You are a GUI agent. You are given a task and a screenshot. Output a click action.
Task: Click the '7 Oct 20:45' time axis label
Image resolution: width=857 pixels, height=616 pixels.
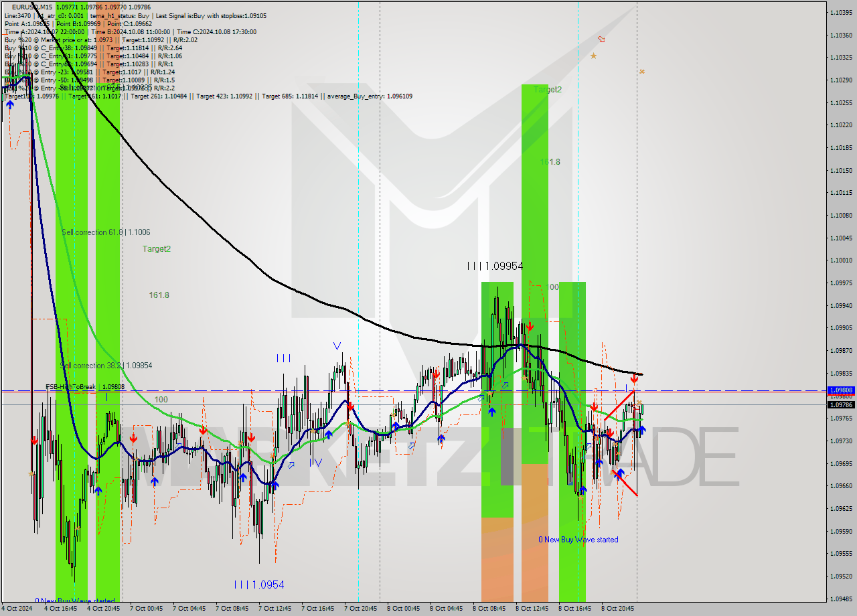[x=360, y=609]
